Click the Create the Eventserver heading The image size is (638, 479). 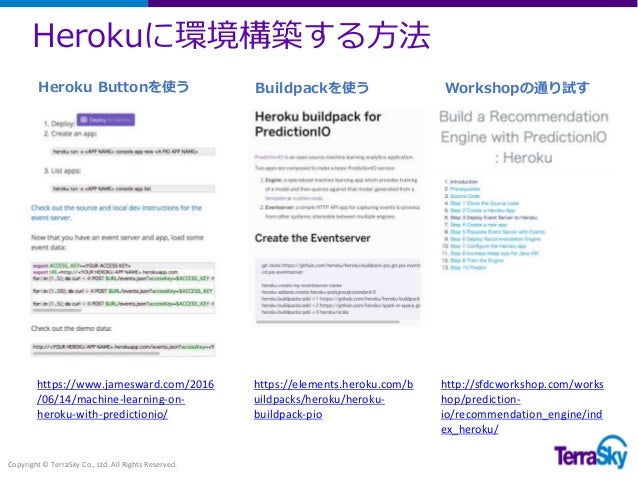point(312,238)
